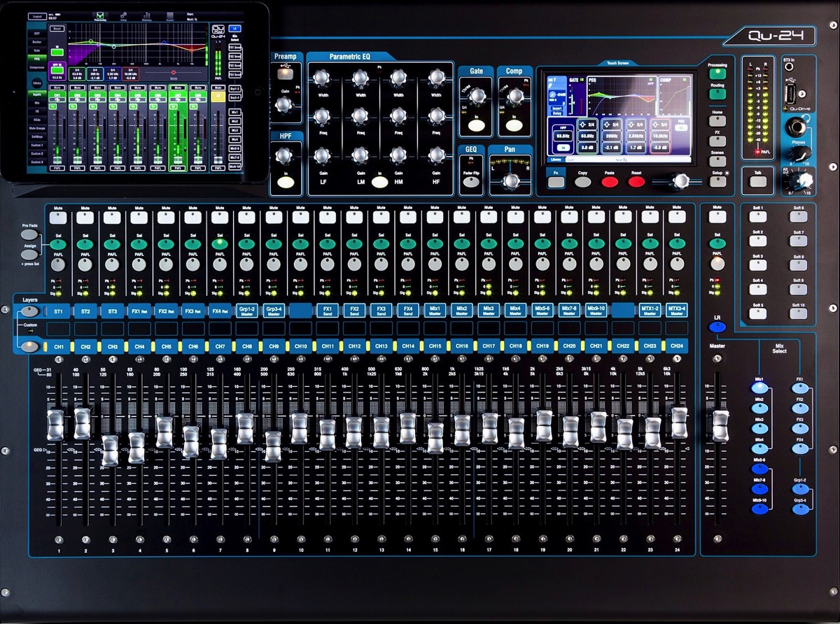Select the Library tab on the touchscreen
Viewport: 840px width, 624px height.
pos(555,159)
